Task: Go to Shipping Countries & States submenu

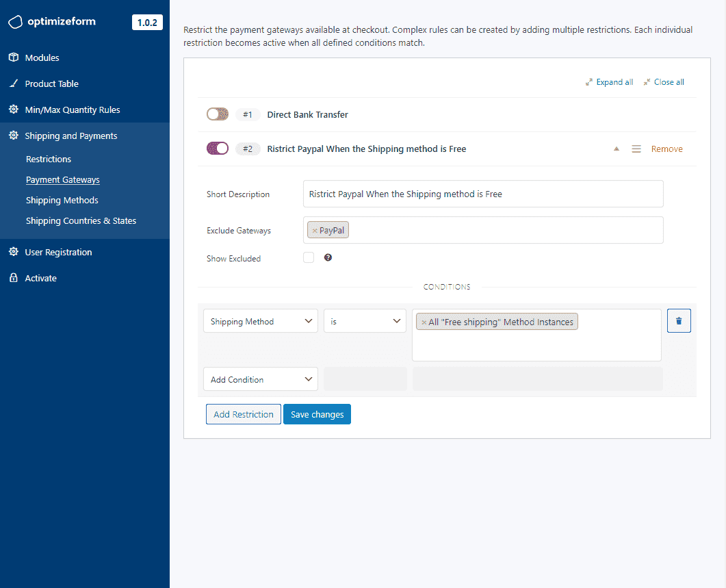Action: tap(81, 220)
